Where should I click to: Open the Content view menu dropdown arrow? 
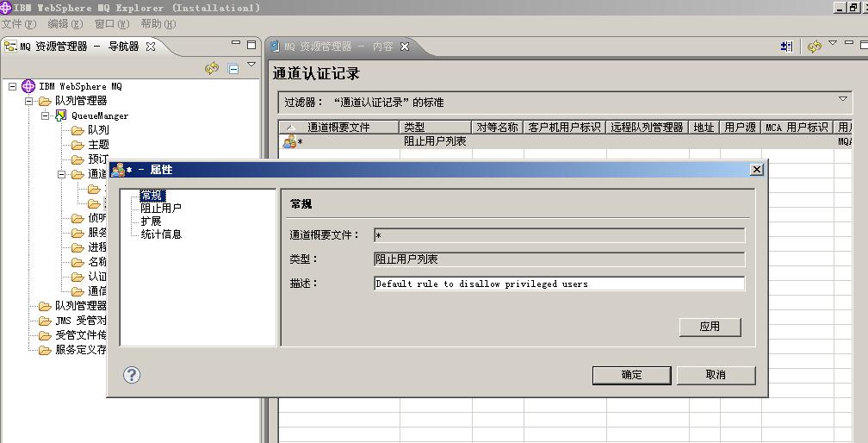(x=833, y=43)
